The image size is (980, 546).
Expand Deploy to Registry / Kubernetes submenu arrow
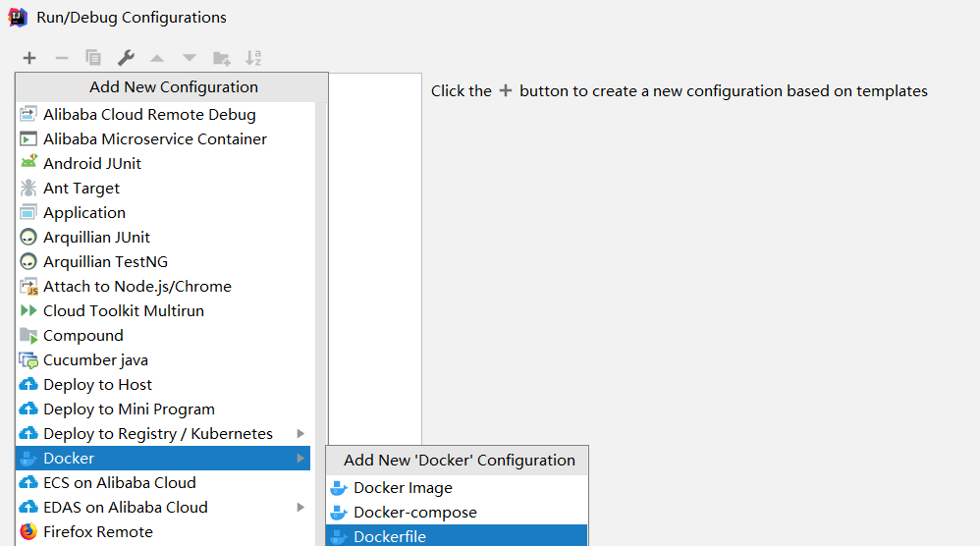(x=300, y=433)
